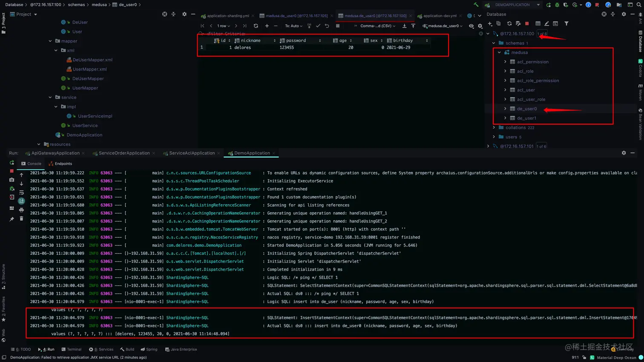Viewport: 644px width, 362px height.
Task: Switch to medusa.de_user0 @172.16.157.105 tab
Action: [296, 16]
